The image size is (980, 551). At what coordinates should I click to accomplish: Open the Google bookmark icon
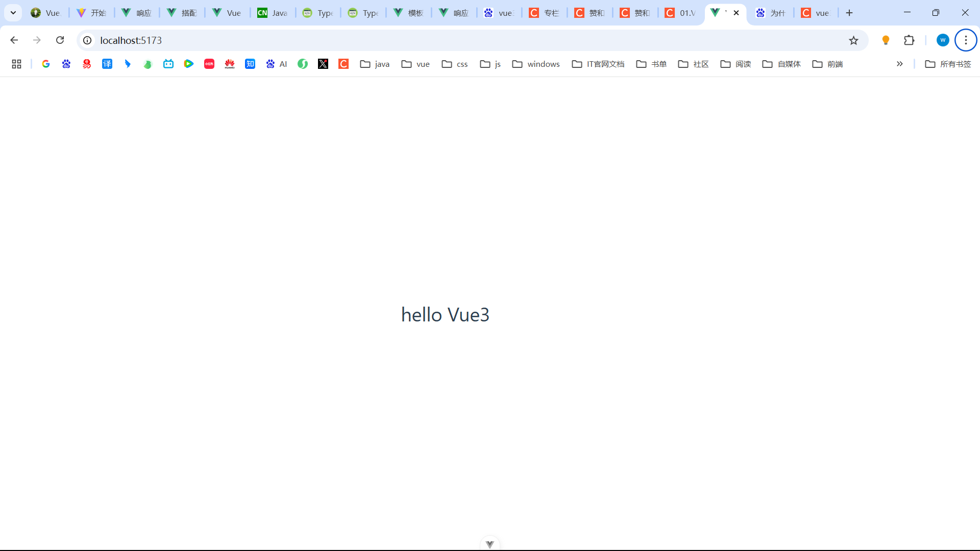[46, 64]
